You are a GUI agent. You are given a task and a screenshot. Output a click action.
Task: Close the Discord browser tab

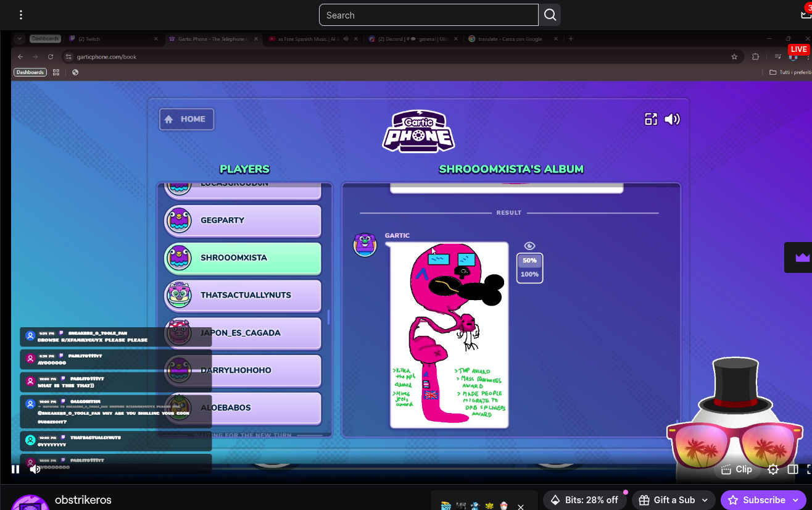pos(456,39)
